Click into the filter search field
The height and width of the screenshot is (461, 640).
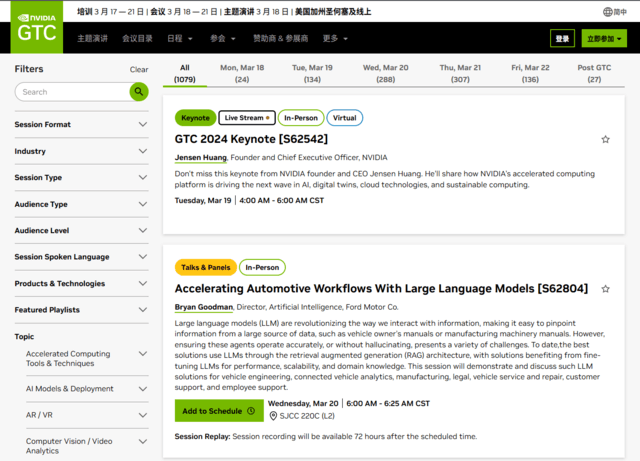pos(72,91)
